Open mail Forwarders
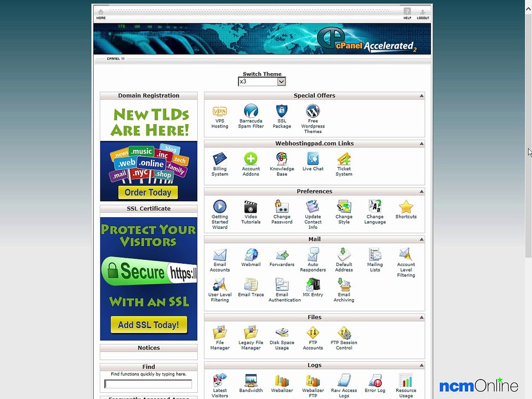This screenshot has height=399, width=532. coord(282,258)
